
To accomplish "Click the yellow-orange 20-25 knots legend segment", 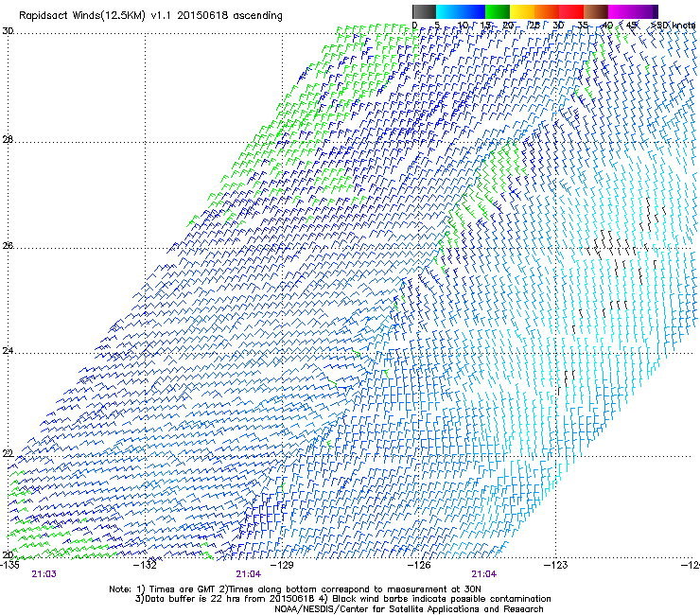I will [522, 11].
